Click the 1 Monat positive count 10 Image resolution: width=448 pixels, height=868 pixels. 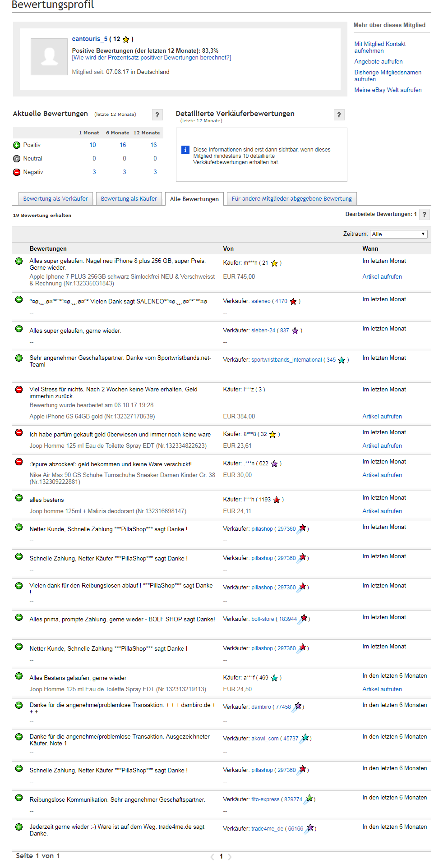[92, 145]
